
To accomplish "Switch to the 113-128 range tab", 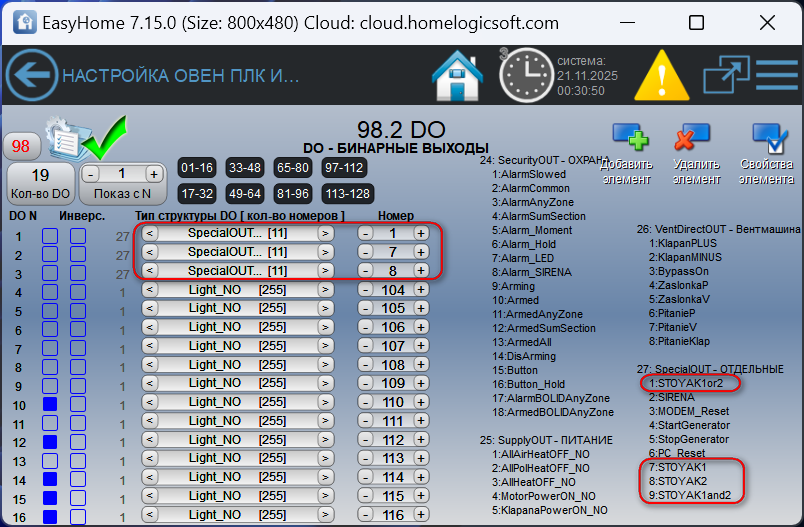I will (346, 193).
